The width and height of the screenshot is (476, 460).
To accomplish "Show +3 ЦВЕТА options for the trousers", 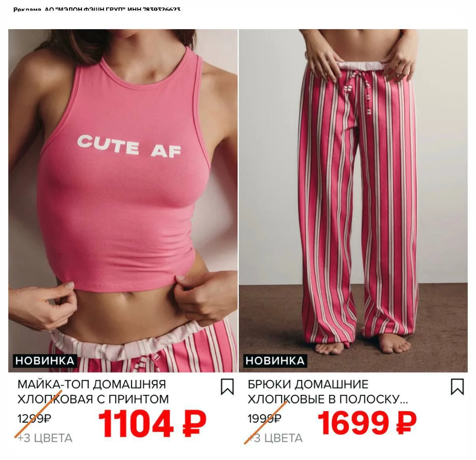I will click(275, 438).
